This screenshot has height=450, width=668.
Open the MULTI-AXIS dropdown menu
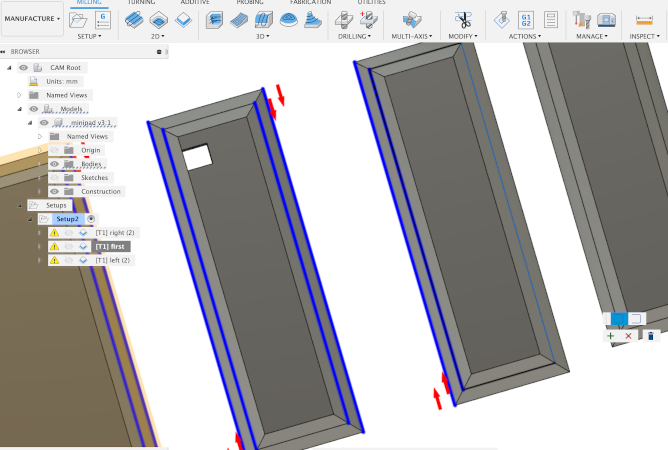(412, 36)
